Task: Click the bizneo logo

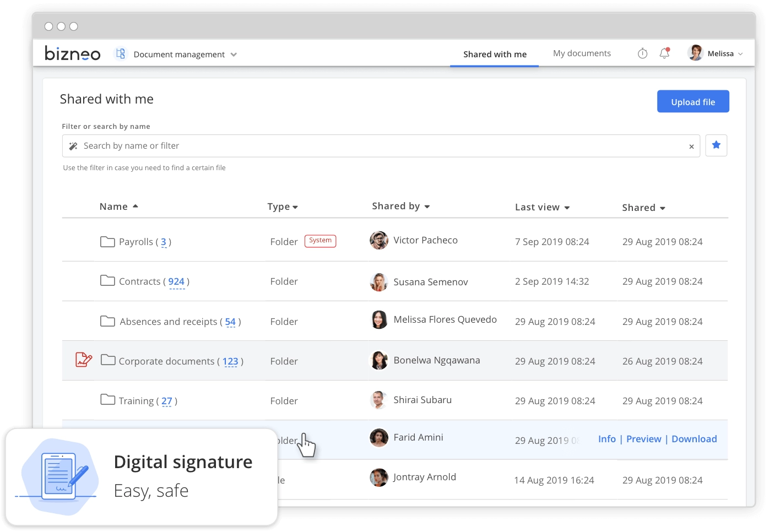Action: [72, 53]
